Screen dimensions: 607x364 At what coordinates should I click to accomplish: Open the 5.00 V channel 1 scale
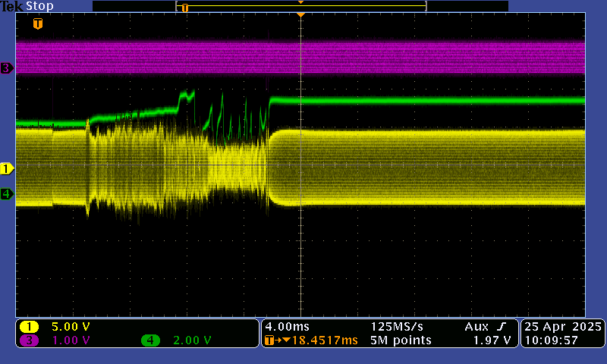pyautogui.click(x=70, y=327)
